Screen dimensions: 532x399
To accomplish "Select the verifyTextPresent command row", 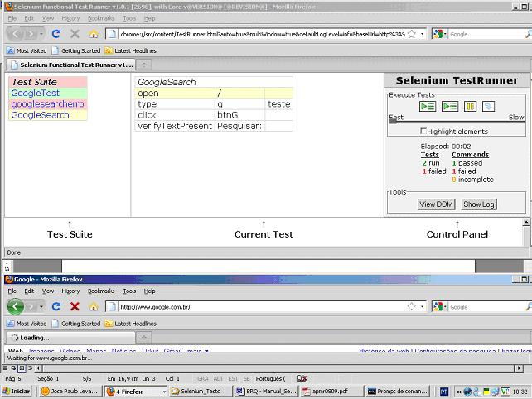I will coord(214,126).
